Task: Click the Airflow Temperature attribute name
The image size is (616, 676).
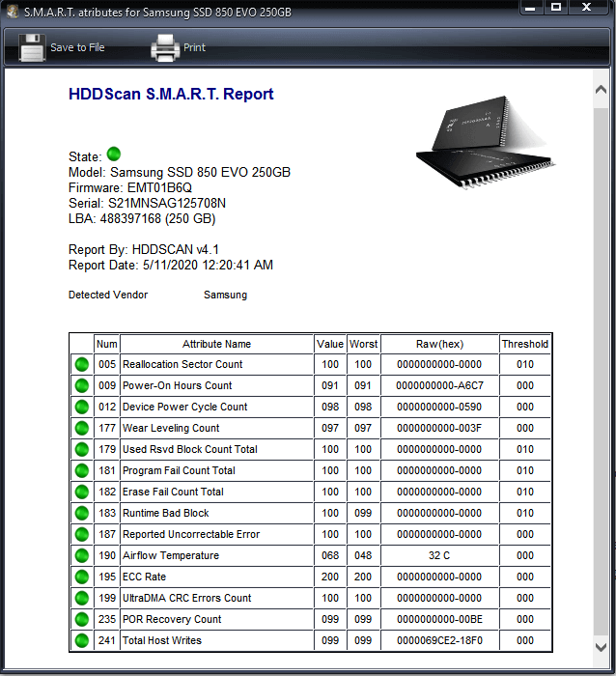Action: [x=171, y=555]
